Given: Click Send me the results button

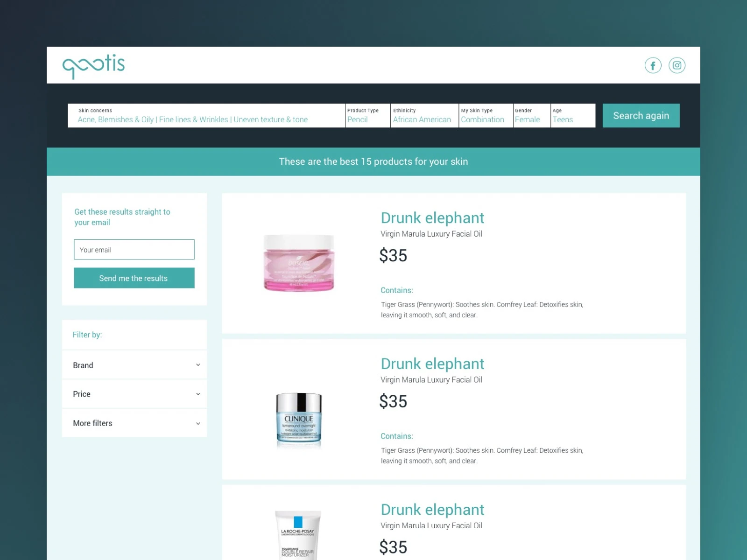Looking at the screenshot, I should (134, 278).
